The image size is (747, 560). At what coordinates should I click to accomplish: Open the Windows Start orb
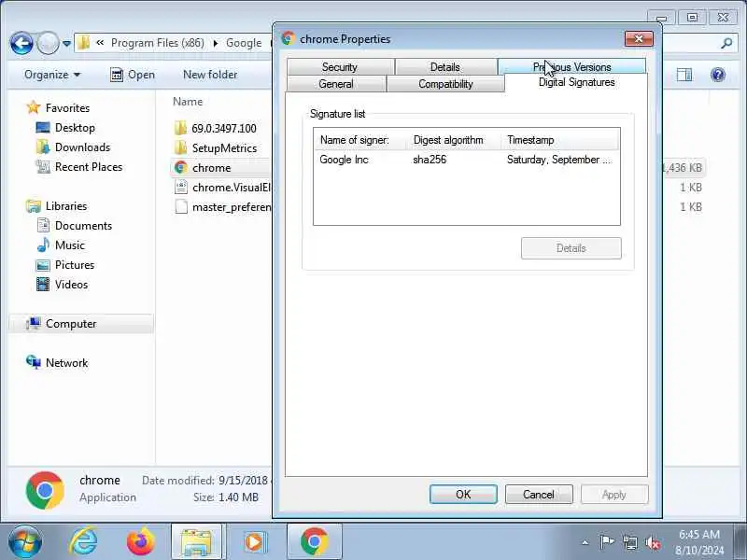tap(25, 542)
